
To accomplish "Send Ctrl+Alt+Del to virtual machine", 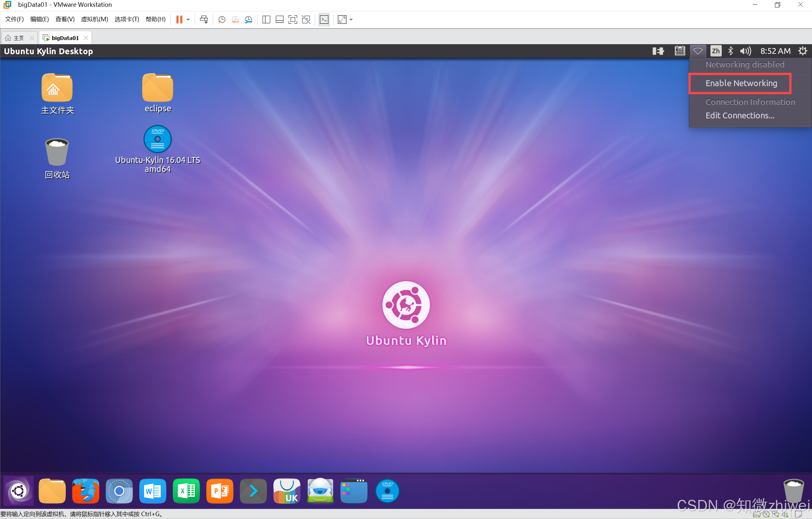I will 204,20.
